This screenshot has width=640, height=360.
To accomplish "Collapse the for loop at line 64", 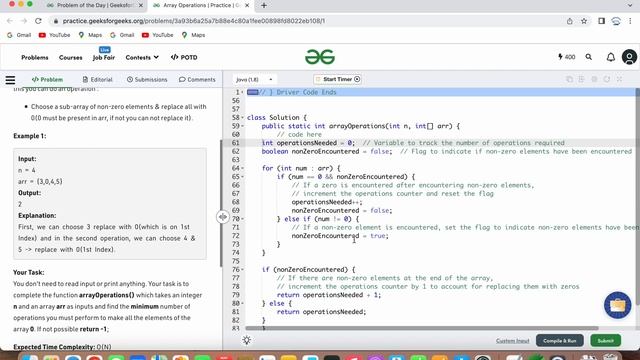I will [242, 168].
